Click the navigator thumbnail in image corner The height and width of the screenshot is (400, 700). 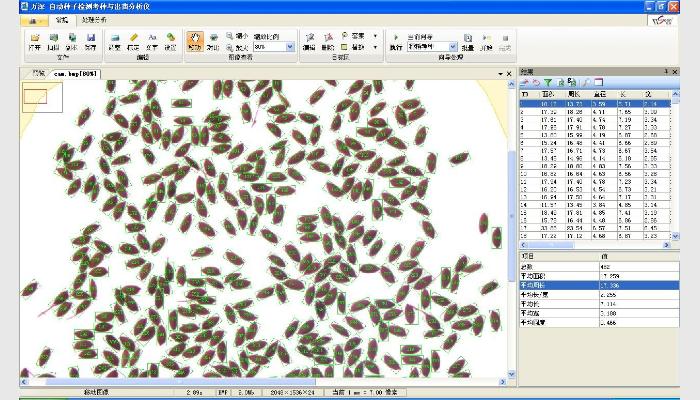pyautogui.click(x=35, y=97)
